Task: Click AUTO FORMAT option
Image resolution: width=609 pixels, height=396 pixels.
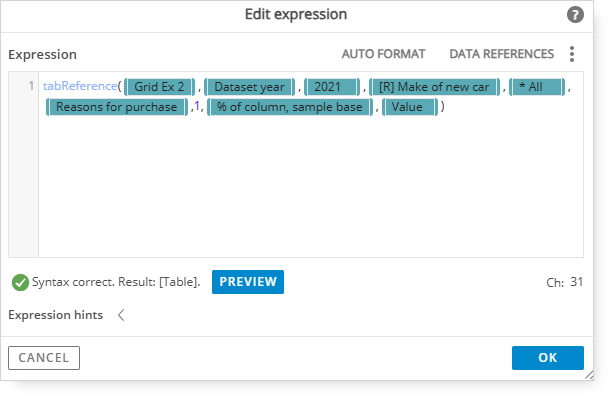Action: tap(383, 54)
